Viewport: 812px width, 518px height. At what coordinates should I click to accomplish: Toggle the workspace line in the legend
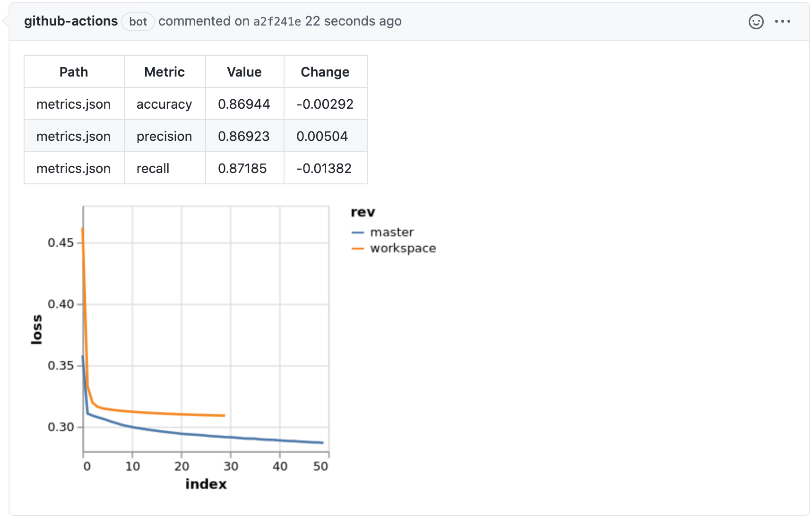point(402,248)
